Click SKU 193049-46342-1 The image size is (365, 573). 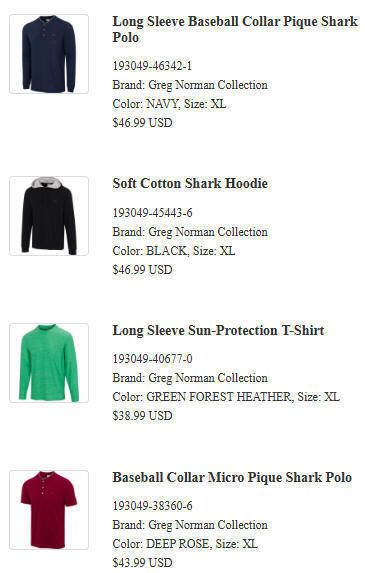coord(152,66)
